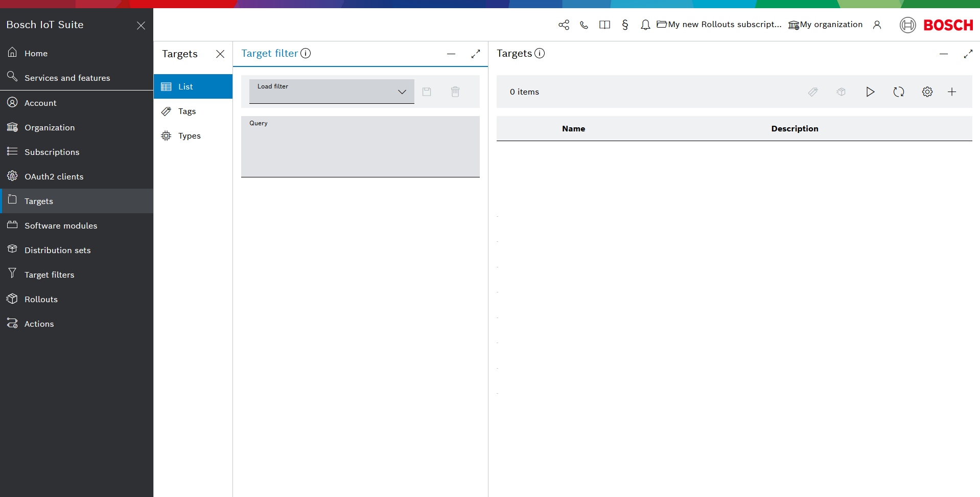980x497 pixels.
Task: Open the user profile icon
Action: click(877, 25)
